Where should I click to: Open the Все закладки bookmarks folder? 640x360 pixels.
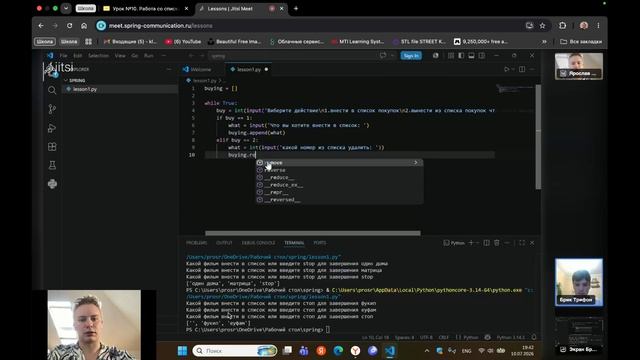581,42
